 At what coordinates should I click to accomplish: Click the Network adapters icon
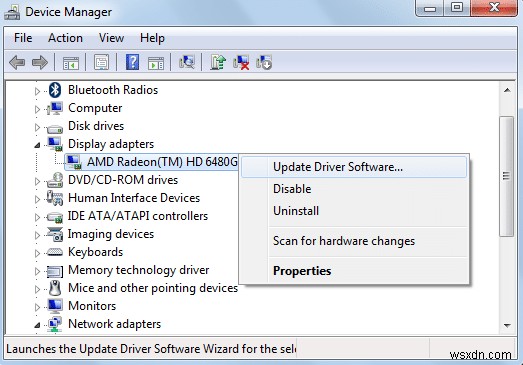pos(55,324)
